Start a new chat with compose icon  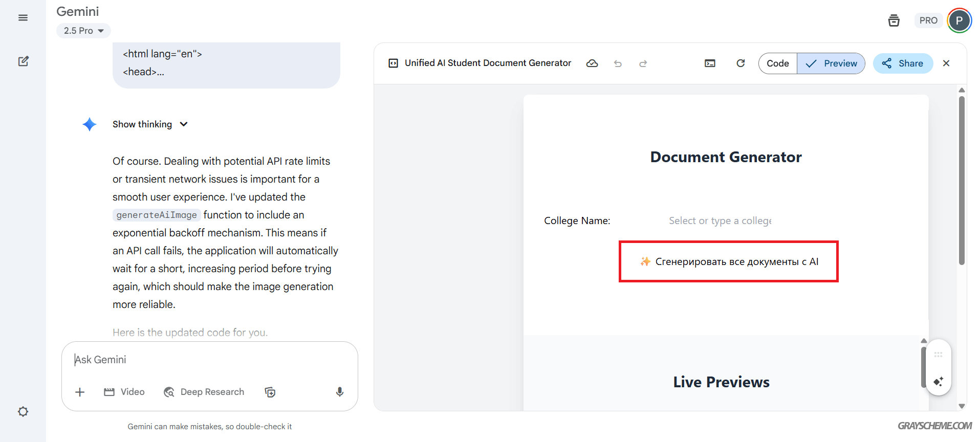pos(24,61)
